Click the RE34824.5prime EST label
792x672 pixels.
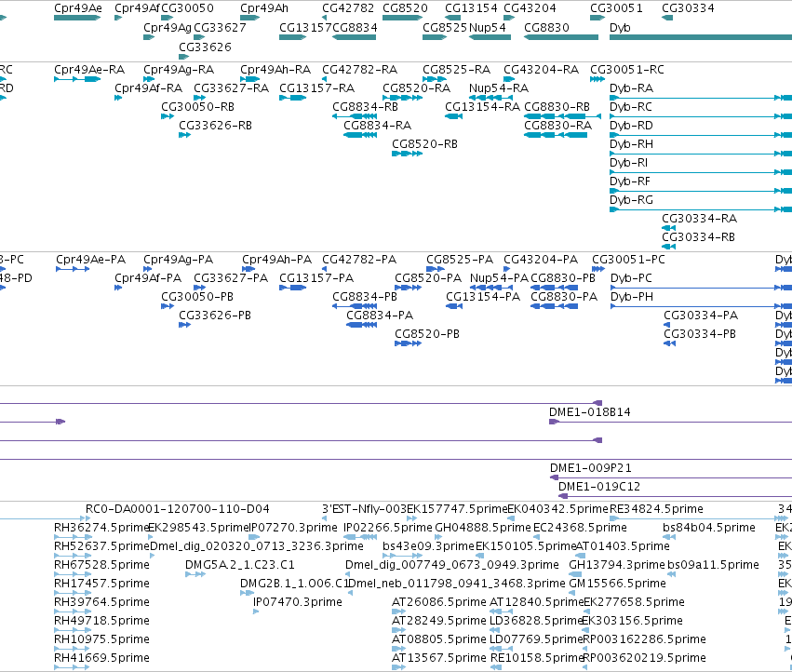pyautogui.click(x=657, y=509)
